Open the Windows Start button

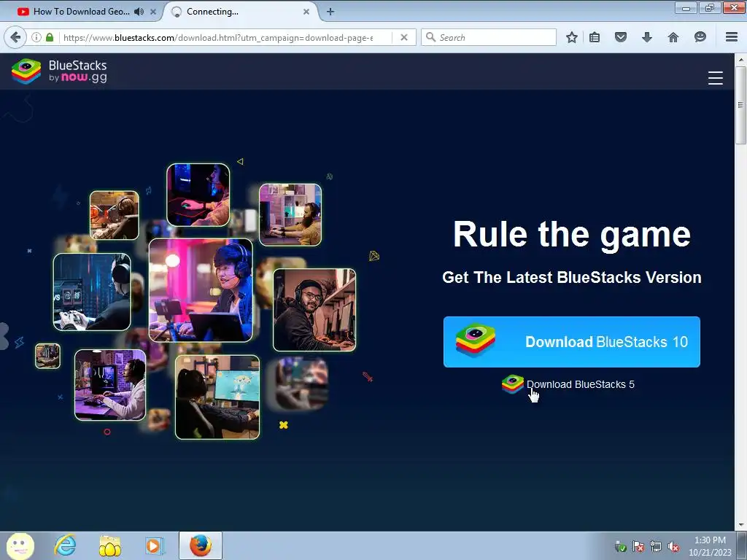20,545
